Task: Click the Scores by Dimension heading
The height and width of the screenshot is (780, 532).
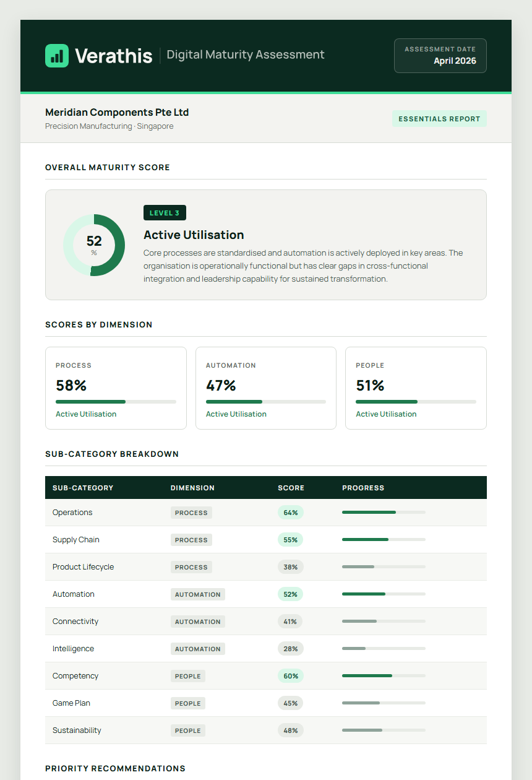Action: click(x=99, y=324)
